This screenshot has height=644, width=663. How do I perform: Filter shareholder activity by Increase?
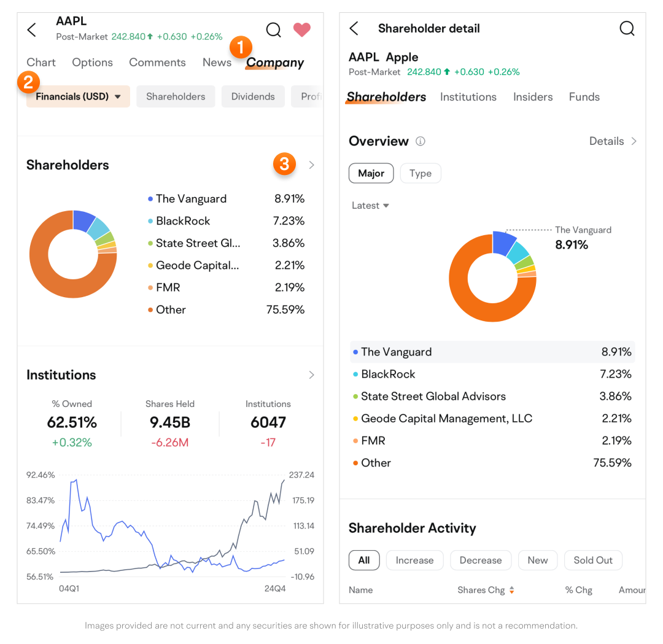[414, 560]
